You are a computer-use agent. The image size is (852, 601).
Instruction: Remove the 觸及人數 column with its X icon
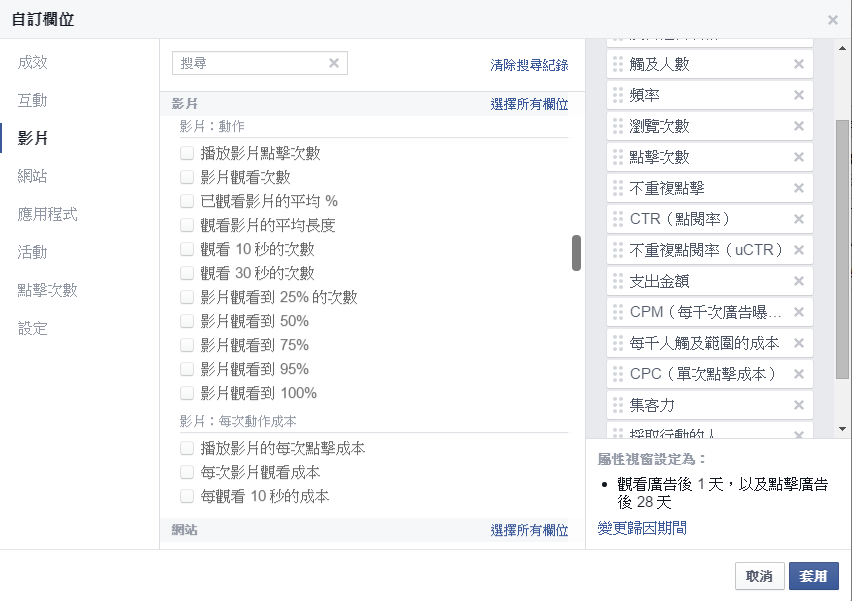point(798,64)
